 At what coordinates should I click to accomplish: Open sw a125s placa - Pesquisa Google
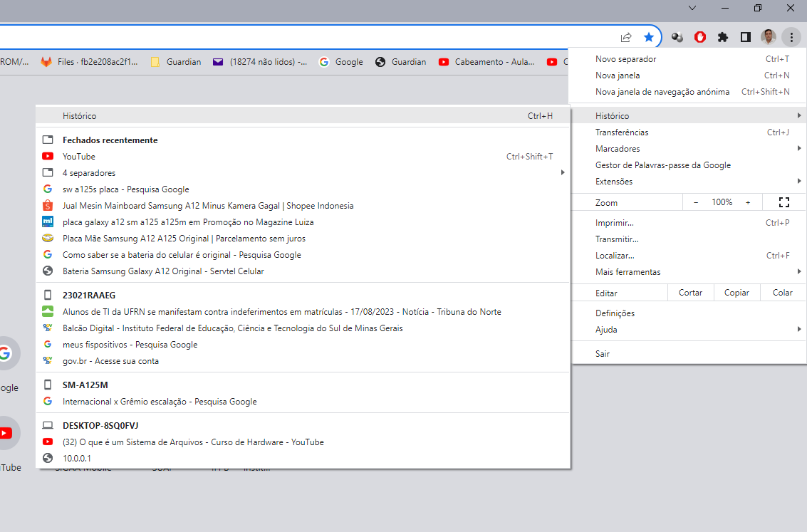pyautogui.click(x=303, y=189)
